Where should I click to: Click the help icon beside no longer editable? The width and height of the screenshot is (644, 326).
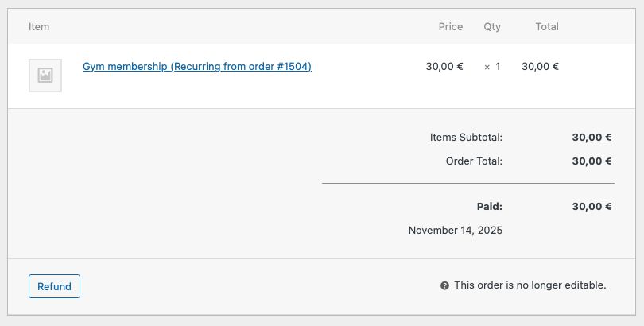coord(444,285)
